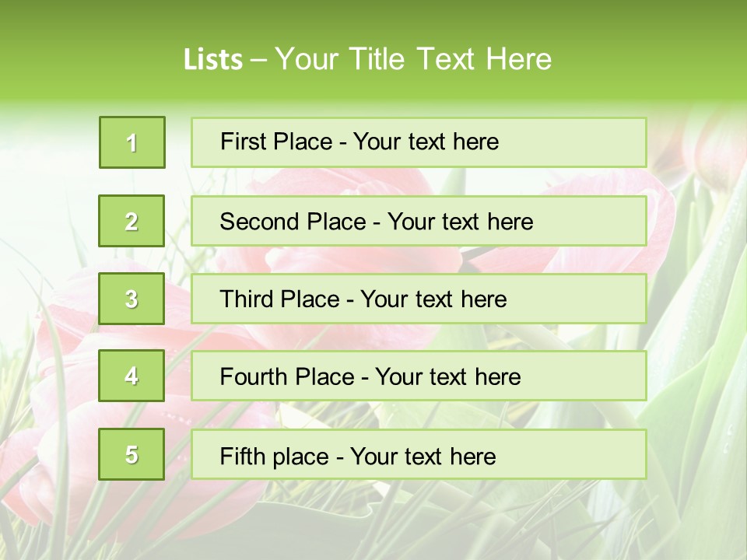Click 'Your text here' in Fifth place bar

point(423,457)
